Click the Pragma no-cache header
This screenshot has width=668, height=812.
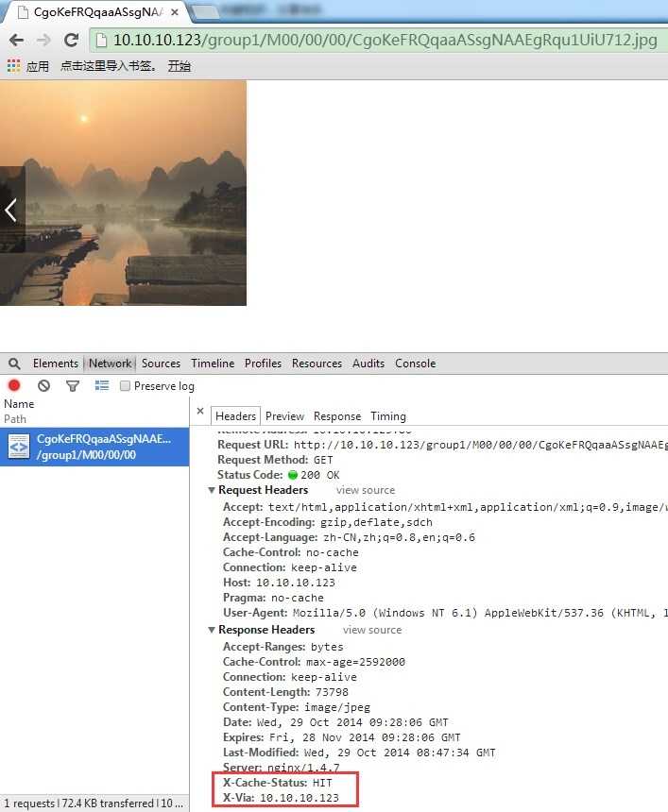click(x=273, y=598)
